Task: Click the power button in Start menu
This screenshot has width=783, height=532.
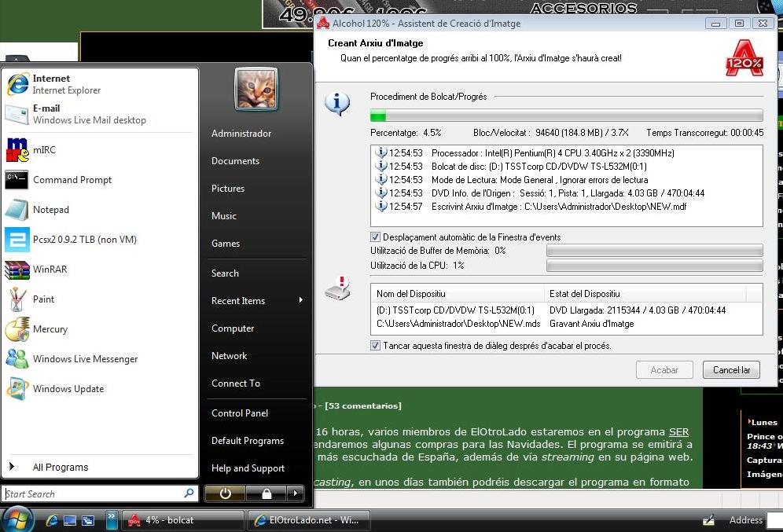Action: click(225, 493)
